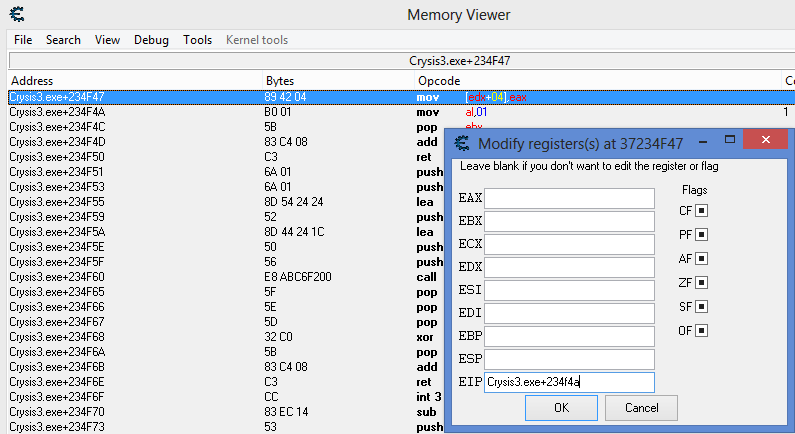Select disassembly row Crysis3.exe+234F68
The image size is (795, 434).
point(226,337)
